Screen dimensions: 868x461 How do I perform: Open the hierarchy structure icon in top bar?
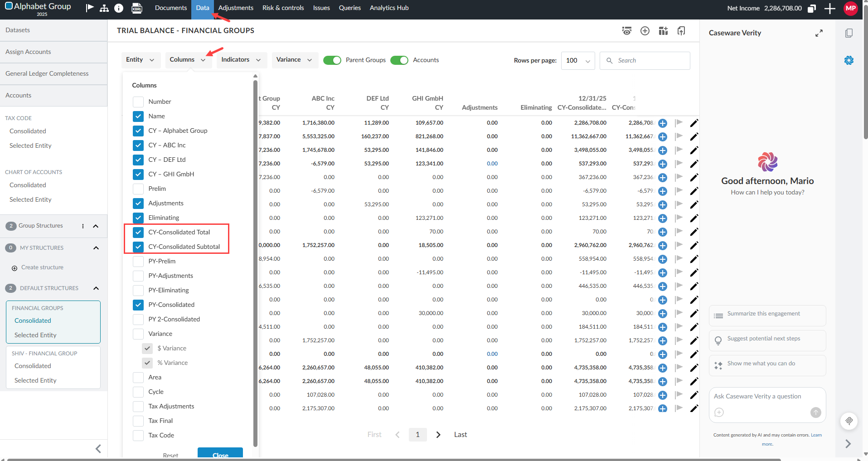tap(104, 8)
